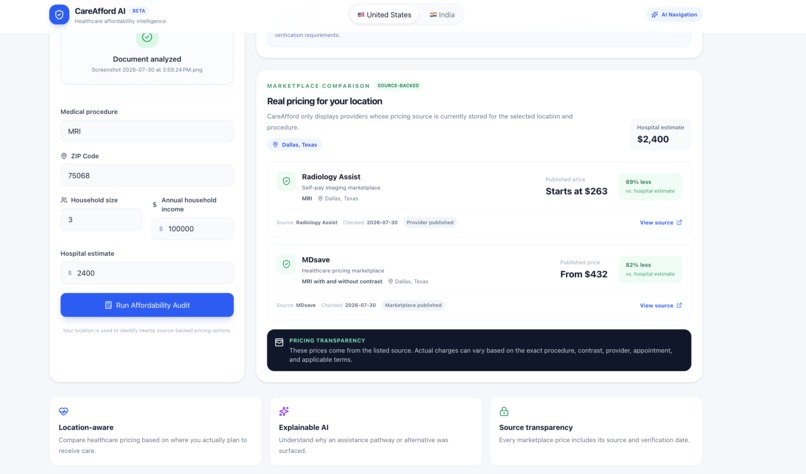Click the location pin in MDsave row
Image resolution: width=806 pixels, height=474 pixels.
pyautogui.click(x=391, y=281)
